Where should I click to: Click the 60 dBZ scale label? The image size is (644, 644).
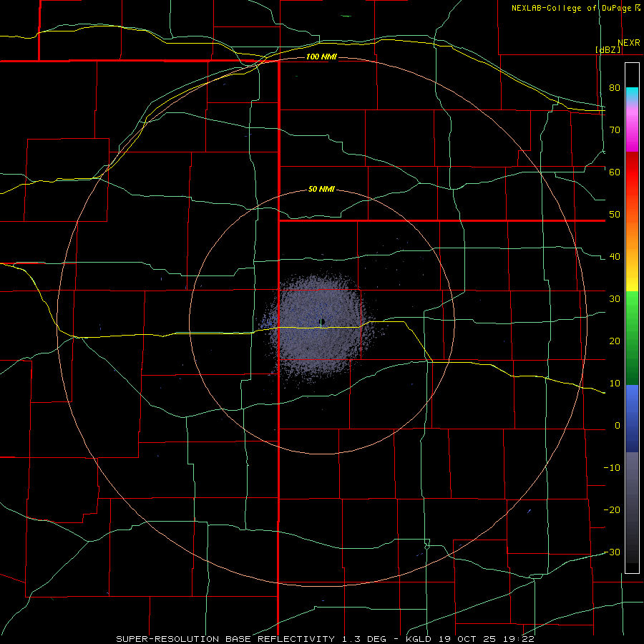pos(615,172)
